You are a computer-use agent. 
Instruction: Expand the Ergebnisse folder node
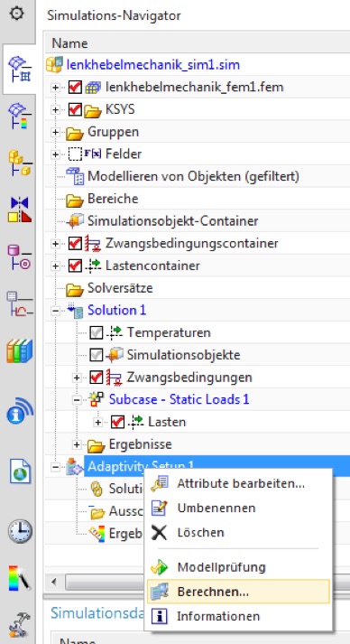click(x=77, y=444)
